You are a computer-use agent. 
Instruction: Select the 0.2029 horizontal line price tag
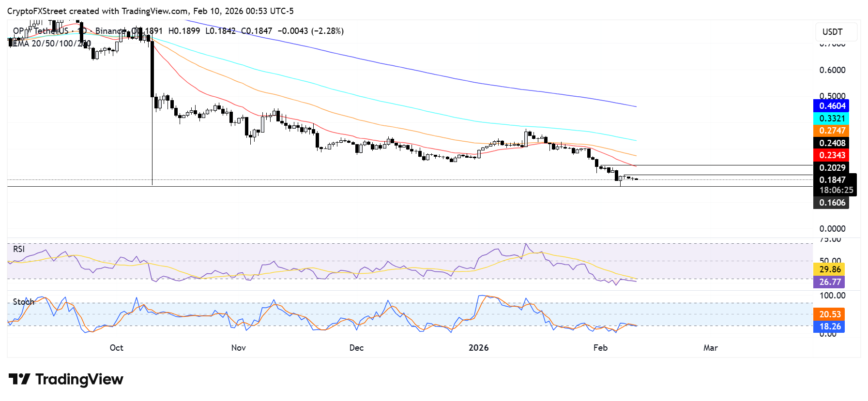[831, 168]
